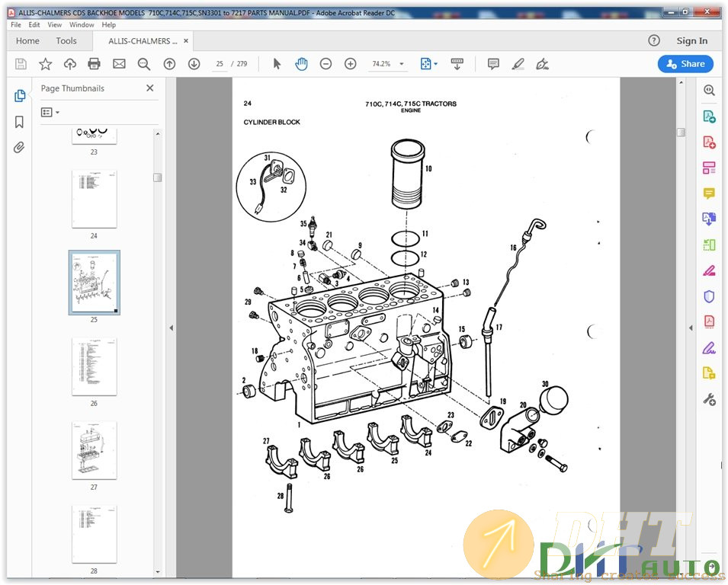Image resolution: width=728 pixels, height=585 pixels.
Task: Show the Attachments paperclip panel
Action: (19, 148)
